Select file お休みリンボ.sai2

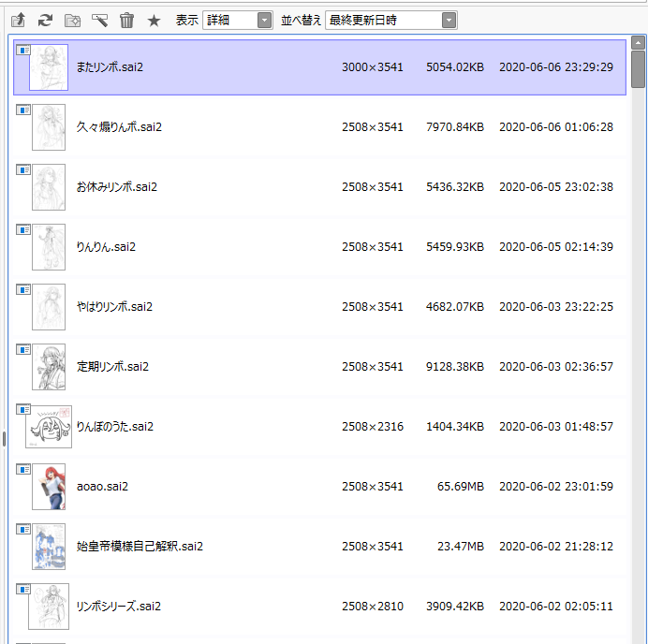point(116,187)
